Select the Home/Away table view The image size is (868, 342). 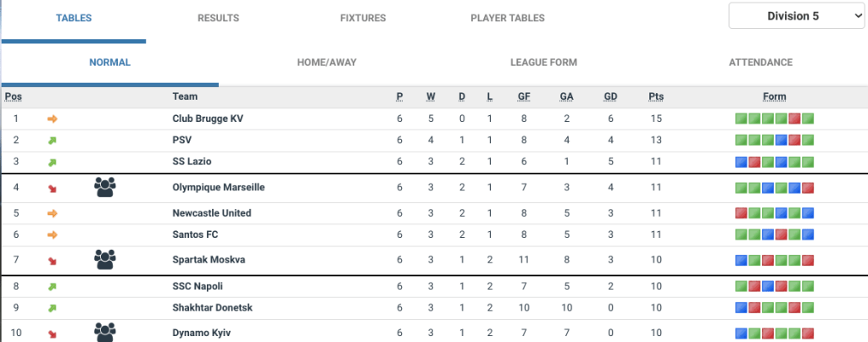click(x=325, y=63)
